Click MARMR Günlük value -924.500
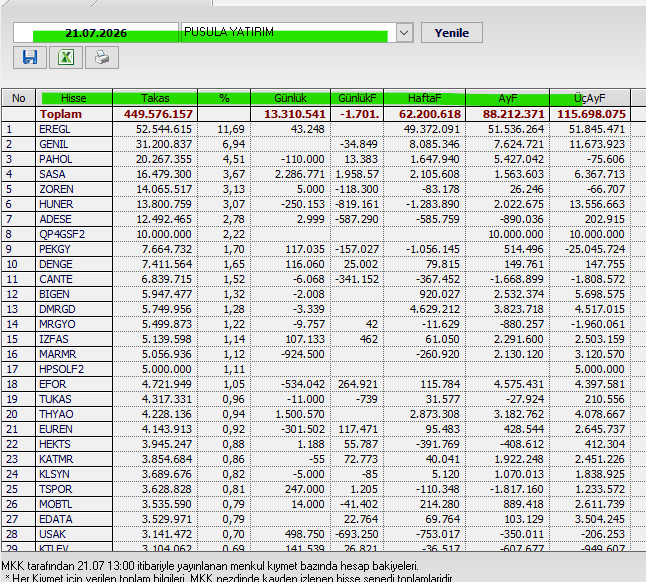 (302, 354)
